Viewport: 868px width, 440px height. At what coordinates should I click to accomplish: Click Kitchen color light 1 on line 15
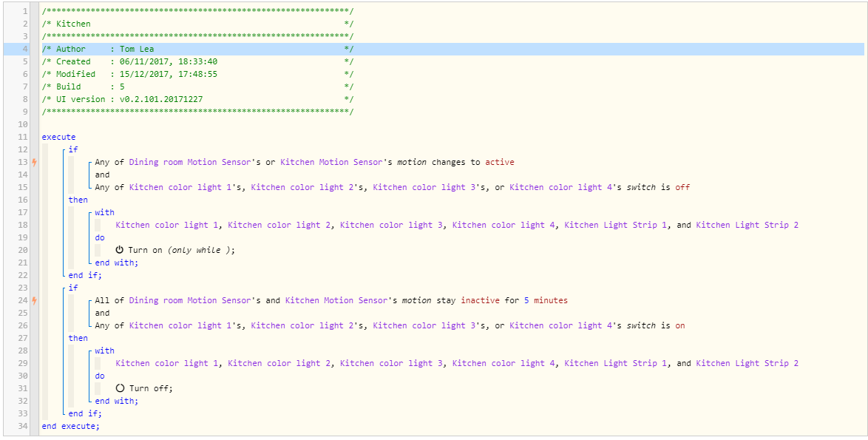tap(180, 187)
